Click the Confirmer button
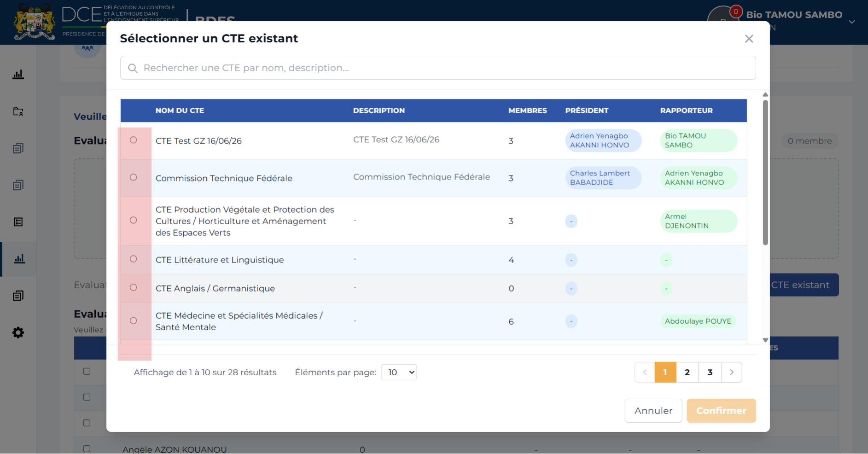Viewport: 868px width, 454px height. point(721,411)
